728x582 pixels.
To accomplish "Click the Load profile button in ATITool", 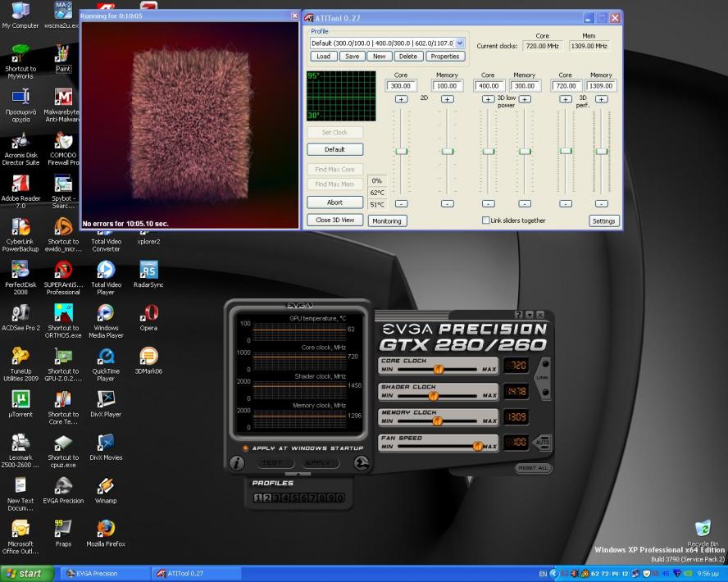I will (324, 57).
